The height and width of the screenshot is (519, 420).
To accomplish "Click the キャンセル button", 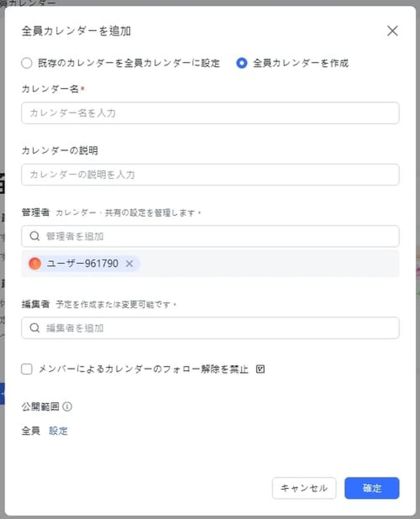I will pos(304,488).
